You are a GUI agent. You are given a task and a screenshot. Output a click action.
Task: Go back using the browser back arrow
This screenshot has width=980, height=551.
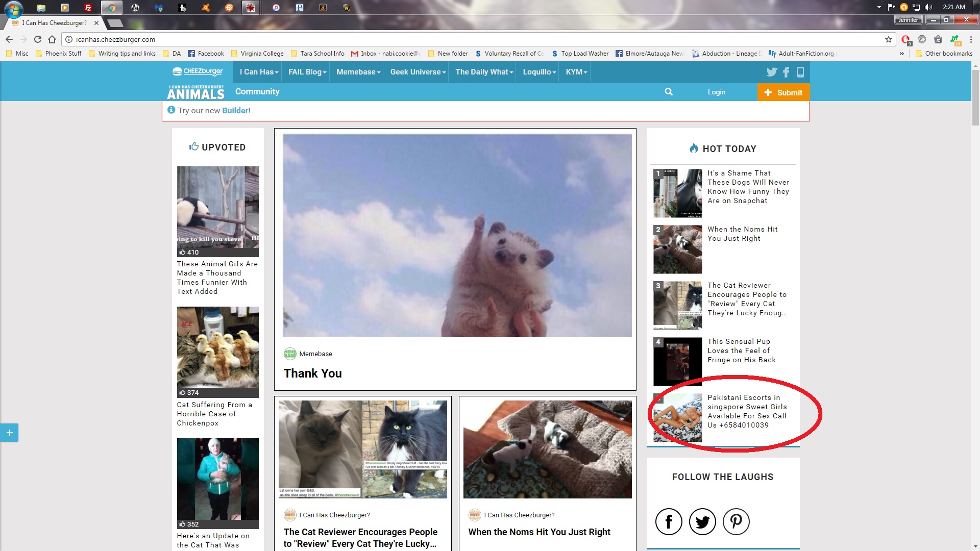pyautogui.click(x=9, y=39)
